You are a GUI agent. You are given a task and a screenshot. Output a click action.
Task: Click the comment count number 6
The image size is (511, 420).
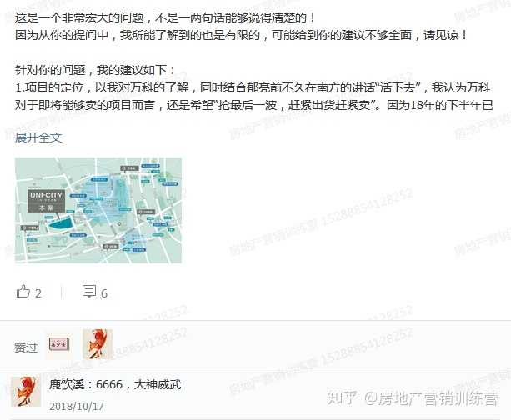coord(104,293)
